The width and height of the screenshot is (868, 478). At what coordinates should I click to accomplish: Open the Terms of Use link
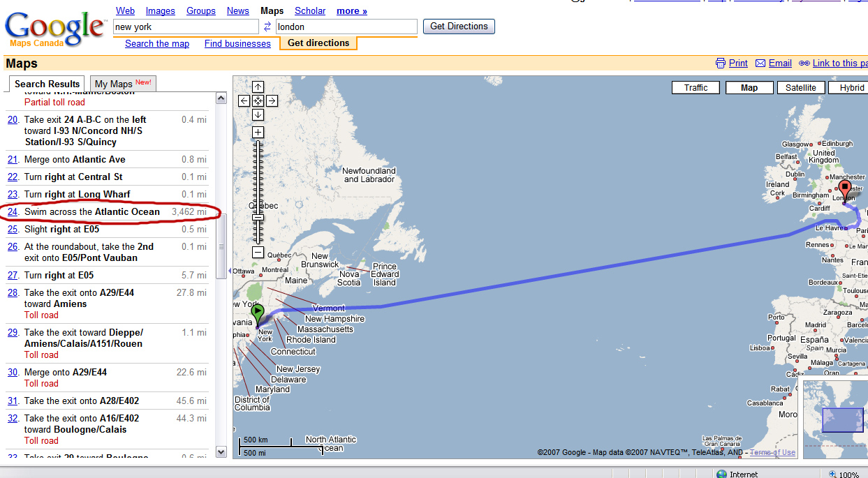click(x=772, y=452)
